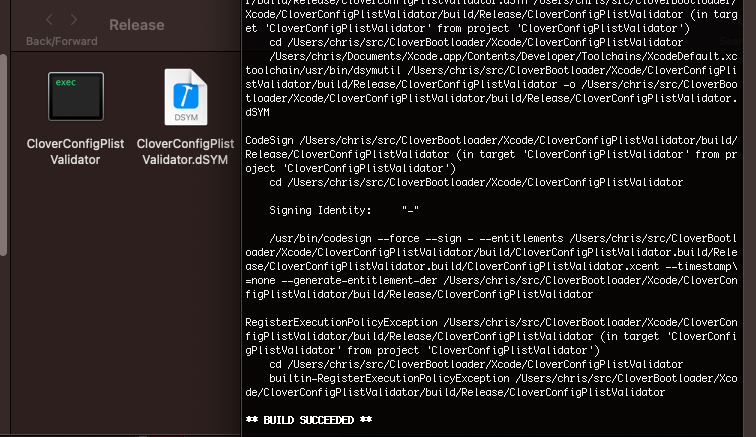Go forward in Finder navigation
This screenshot has width=756, height=437.
74,20
